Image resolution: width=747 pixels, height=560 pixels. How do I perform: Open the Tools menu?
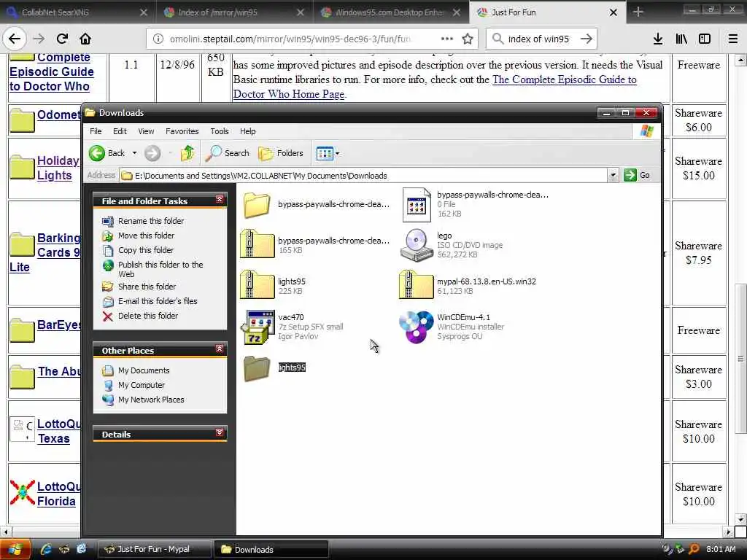pos(219,131)
